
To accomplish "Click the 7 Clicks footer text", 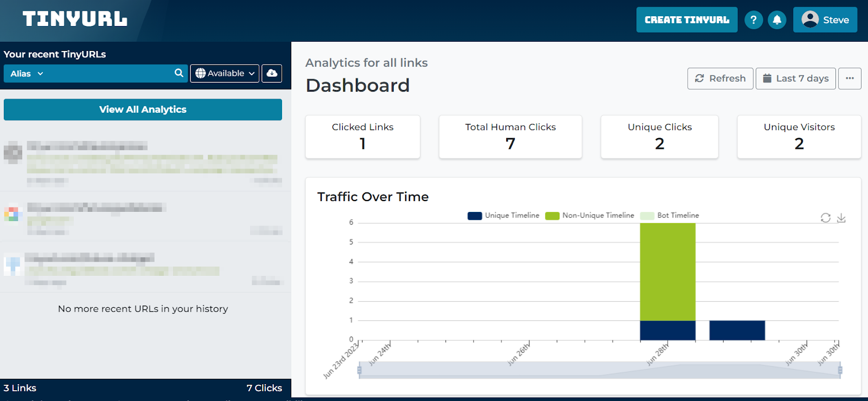I will point(264,388).
